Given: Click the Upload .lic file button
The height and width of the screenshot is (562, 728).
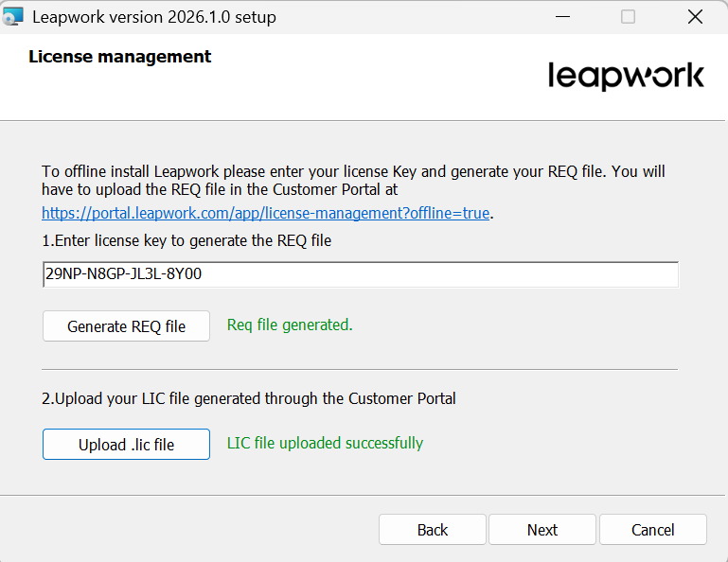Looking at the screenshot, I should click(126, 445).
